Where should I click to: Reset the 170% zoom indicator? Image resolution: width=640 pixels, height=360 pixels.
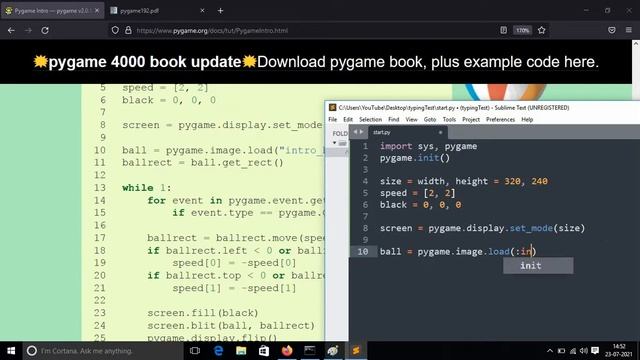click(522, 30)
